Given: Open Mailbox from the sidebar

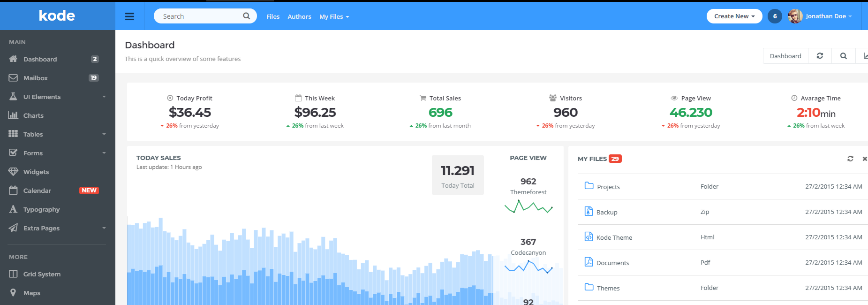Looking at the screenshot, I should click(36, 78).
